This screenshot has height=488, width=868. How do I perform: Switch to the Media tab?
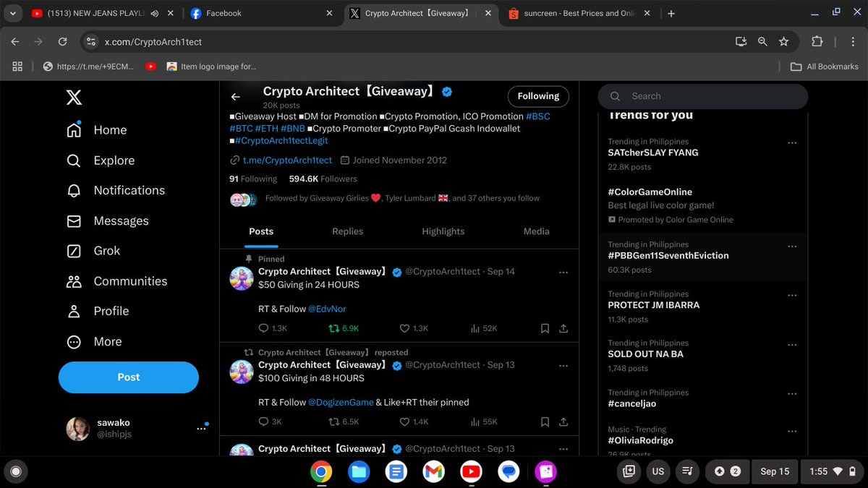pos(537,231)
